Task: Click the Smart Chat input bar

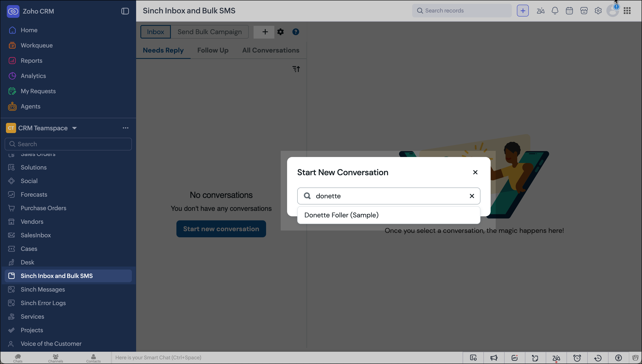Action: coord(287,358)
